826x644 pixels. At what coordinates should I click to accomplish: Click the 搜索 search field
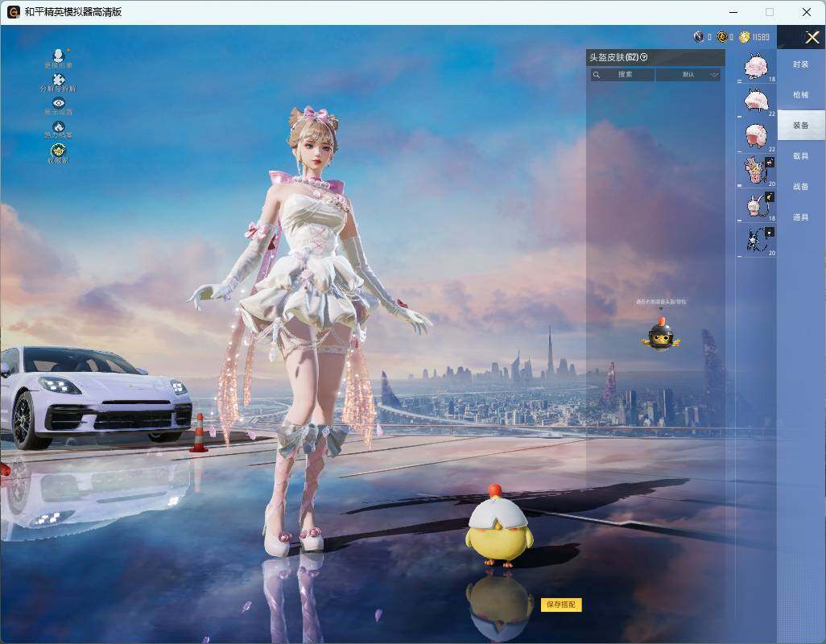tap(622, 75)
